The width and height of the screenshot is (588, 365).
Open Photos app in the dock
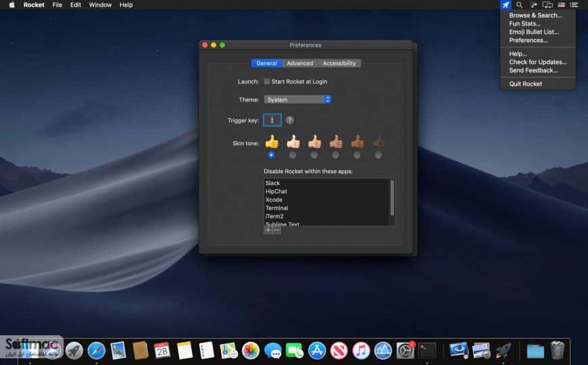point(251,351)
